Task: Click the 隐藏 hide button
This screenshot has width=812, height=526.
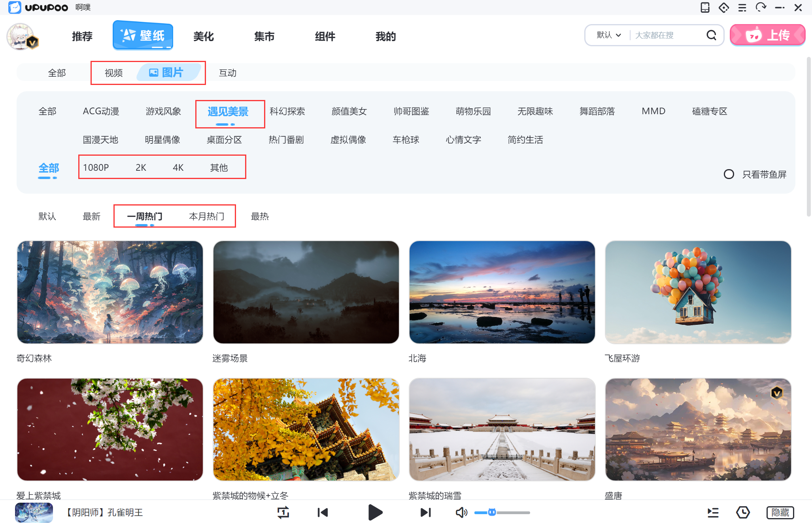Action: click(780, 513)
